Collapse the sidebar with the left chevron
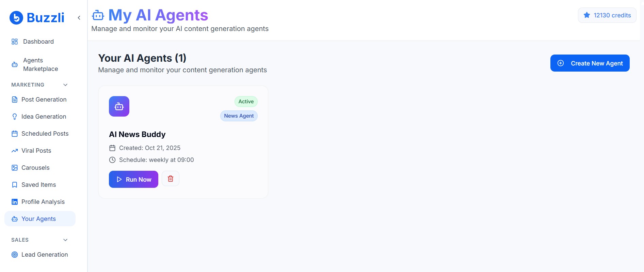The height and width of the screenshot is (272, 644). [x=79, y=17]
